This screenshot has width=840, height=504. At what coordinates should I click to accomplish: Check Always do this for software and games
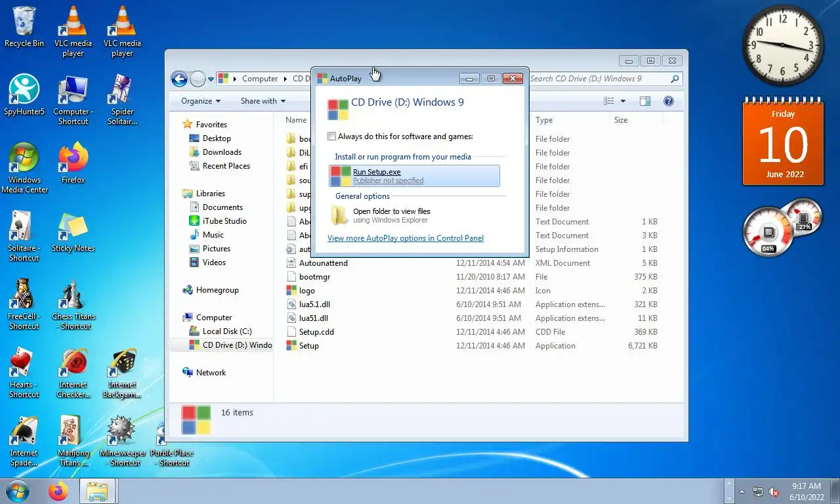tap(332, 136)
